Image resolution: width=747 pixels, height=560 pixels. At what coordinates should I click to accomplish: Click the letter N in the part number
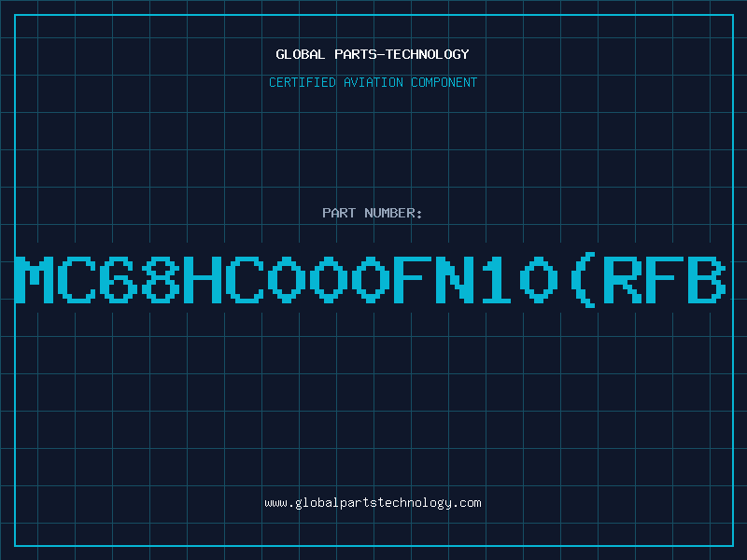click(455, 279)
